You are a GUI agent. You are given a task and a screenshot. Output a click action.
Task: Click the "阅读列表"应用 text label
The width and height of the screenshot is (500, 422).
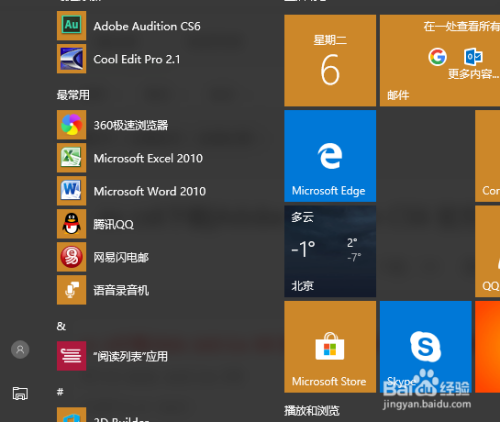point(131,356)
